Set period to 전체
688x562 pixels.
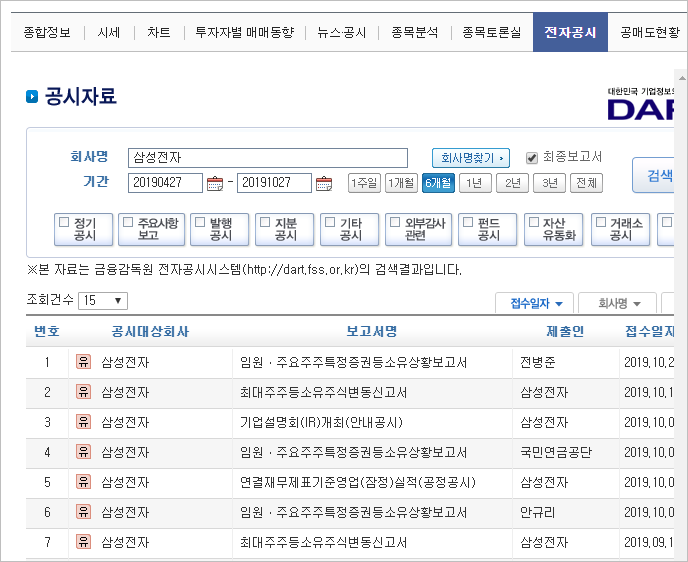tap(586, 183)
